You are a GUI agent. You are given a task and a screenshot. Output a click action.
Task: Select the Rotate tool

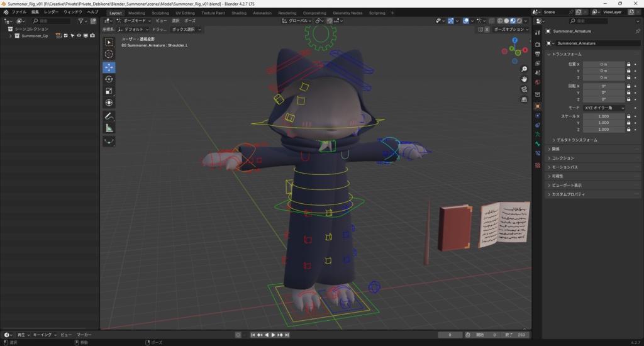pos(109,79)
